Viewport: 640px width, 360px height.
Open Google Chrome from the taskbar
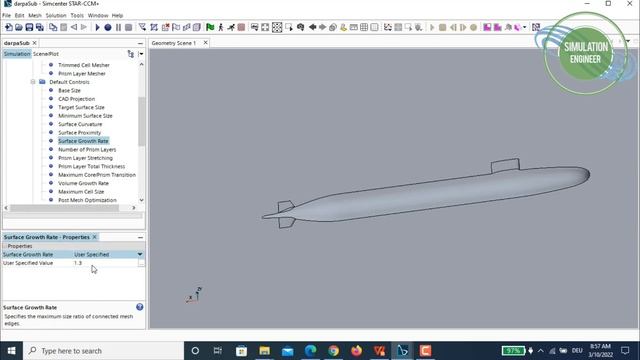pyautogui.click(x=333, y=351)
